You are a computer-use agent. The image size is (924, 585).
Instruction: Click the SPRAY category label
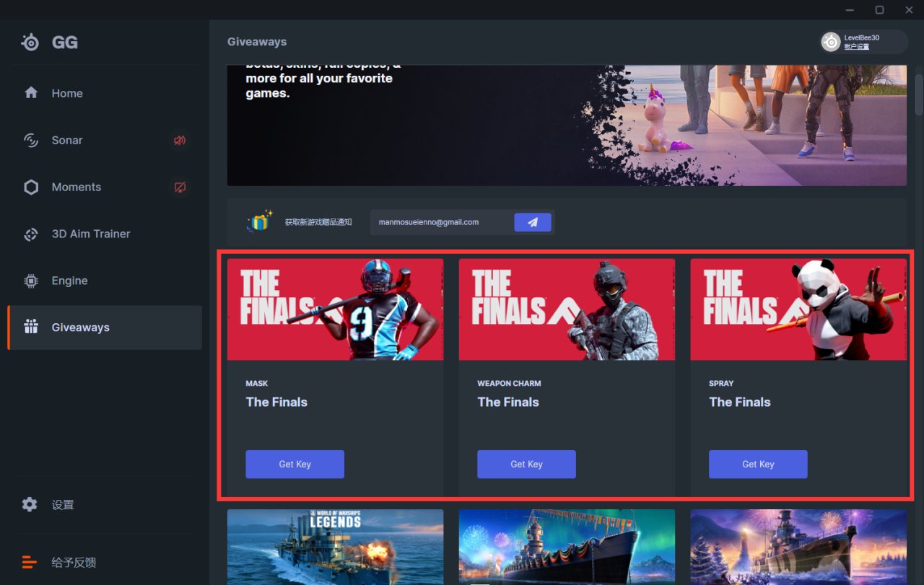coord(721,384)
